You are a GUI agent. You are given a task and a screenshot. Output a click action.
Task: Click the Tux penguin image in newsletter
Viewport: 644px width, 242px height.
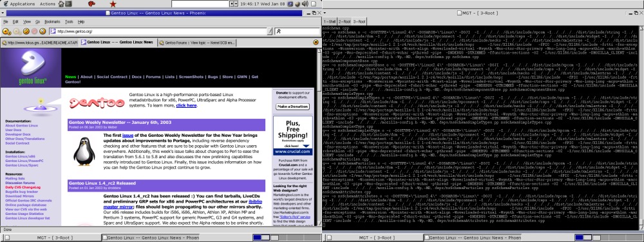coord(84,152)
